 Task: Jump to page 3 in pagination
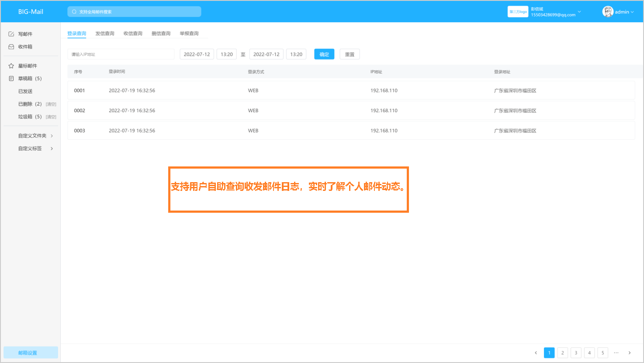[x=576, y=353]
